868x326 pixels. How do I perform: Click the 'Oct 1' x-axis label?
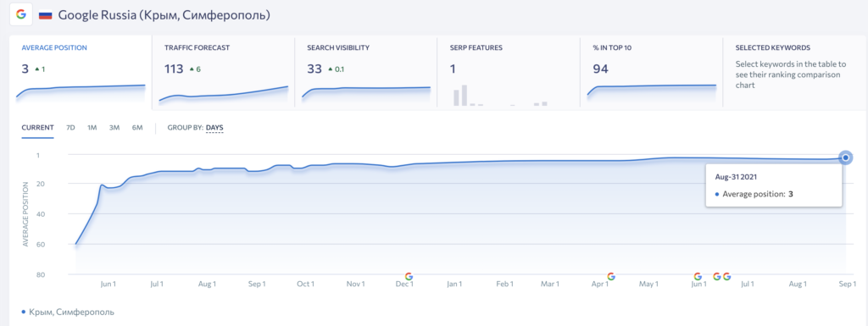coord(305,284)
